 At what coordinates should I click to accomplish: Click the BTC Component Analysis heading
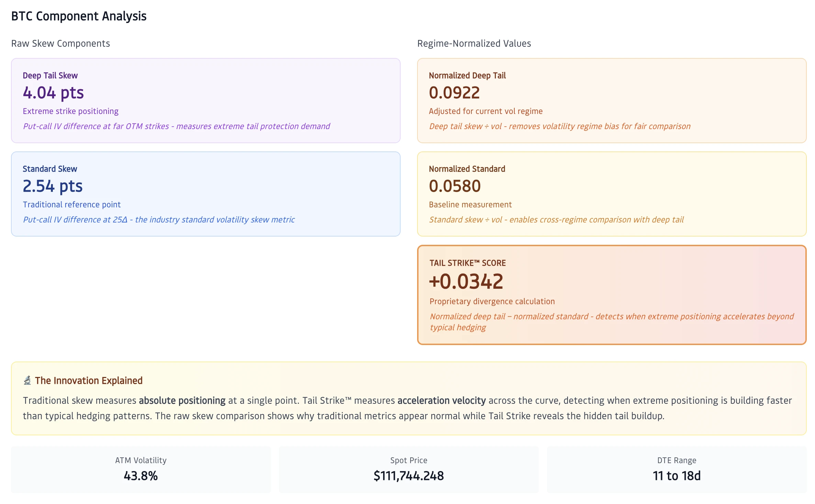[x=79, y=16]
